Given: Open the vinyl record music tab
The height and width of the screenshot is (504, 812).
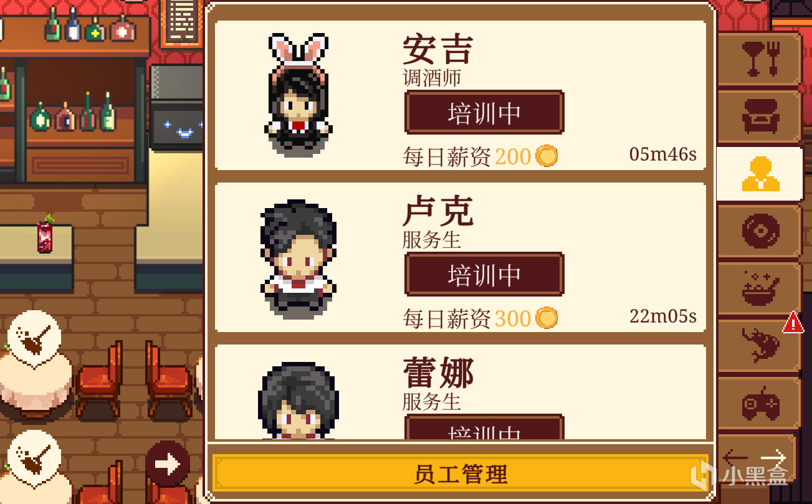Looking at the screenshot, I should (x=759, y=232).
